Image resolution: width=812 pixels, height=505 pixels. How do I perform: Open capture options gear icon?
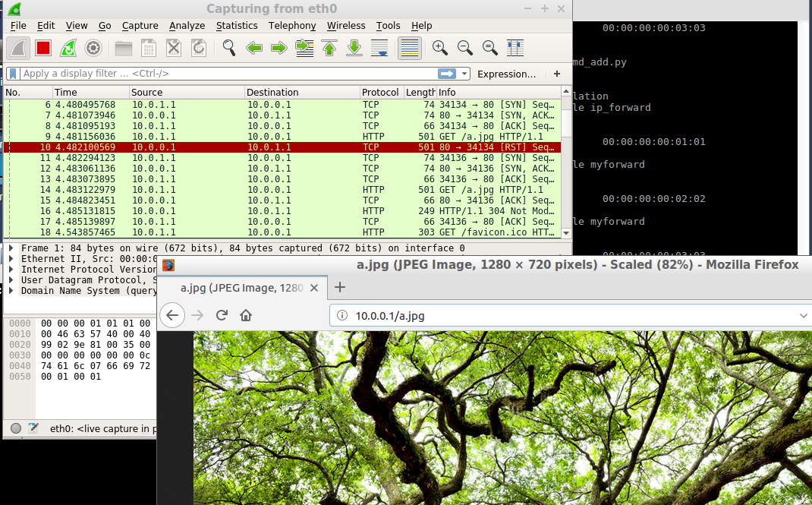pos(93,48)
